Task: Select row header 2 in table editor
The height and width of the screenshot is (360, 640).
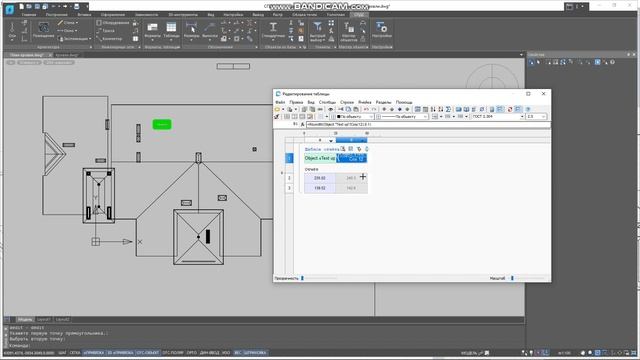Action: (x=289, y=178)
